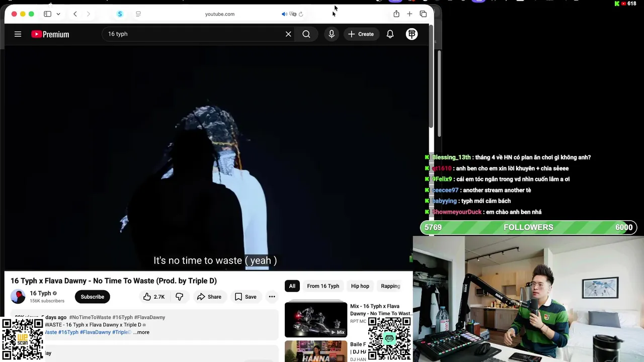This screenshot has height=362, width=644.
Task: Select the 'All' filter chip
Action: click(292, 286)
